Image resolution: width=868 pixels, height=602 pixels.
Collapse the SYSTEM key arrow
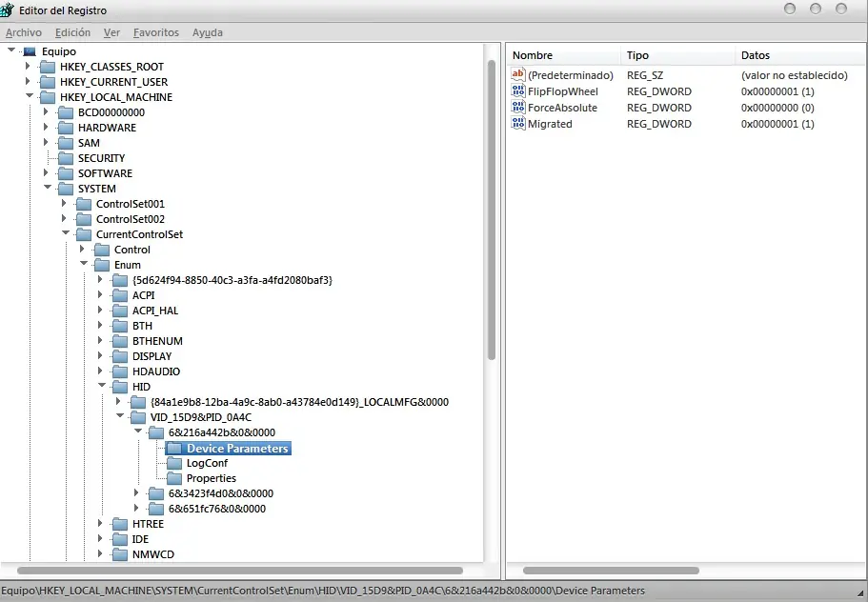48,188
